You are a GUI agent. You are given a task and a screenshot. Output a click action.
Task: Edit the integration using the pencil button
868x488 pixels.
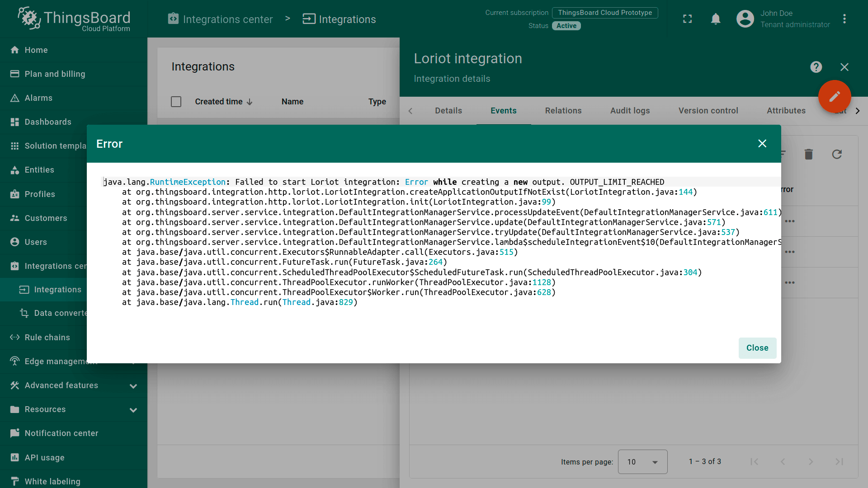(835, 96)
